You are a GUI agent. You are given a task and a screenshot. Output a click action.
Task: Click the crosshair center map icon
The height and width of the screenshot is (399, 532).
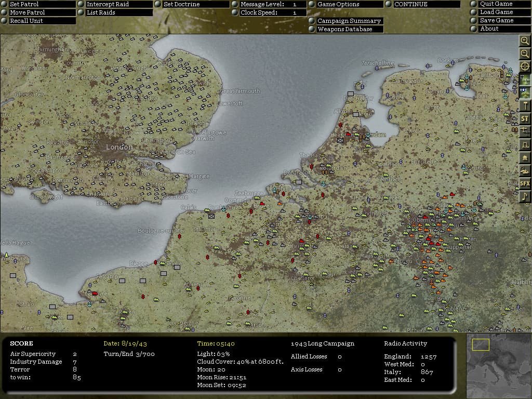click(x=525, y=66)
